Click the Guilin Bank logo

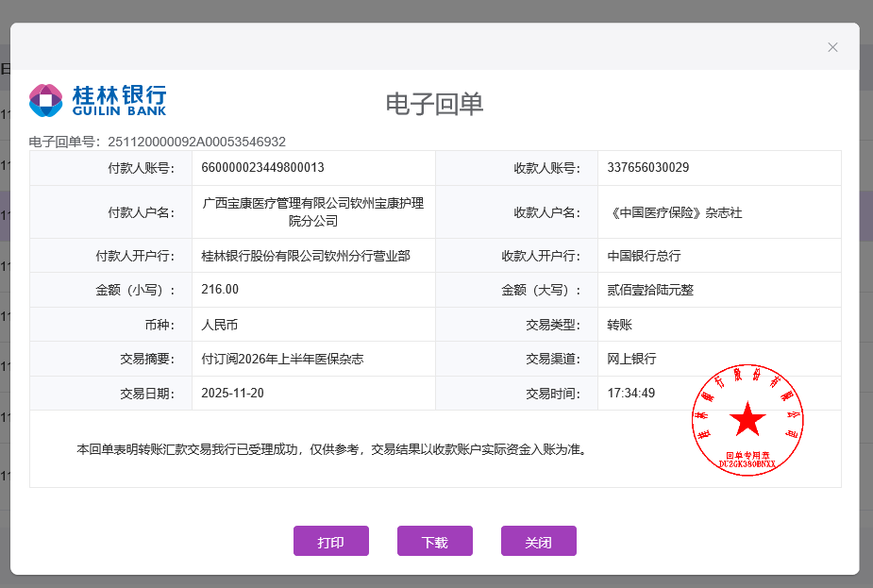(x=97, y=100)
